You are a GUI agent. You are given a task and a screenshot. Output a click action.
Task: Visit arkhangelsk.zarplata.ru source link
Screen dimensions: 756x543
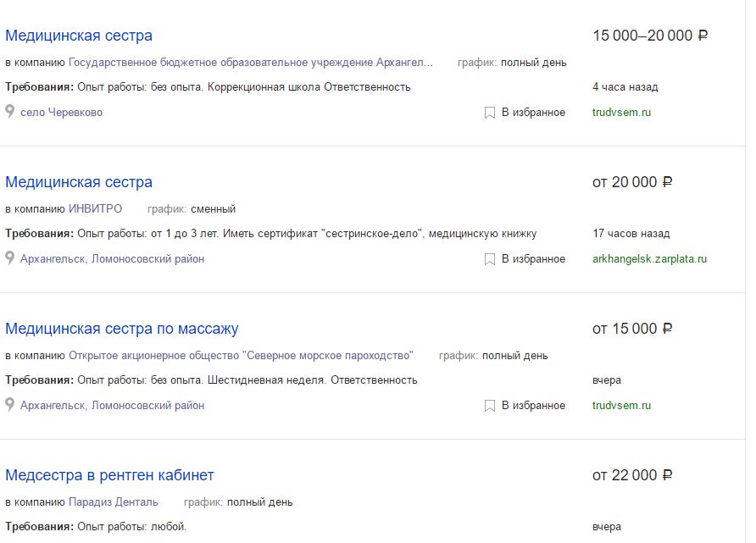[649, 259]
